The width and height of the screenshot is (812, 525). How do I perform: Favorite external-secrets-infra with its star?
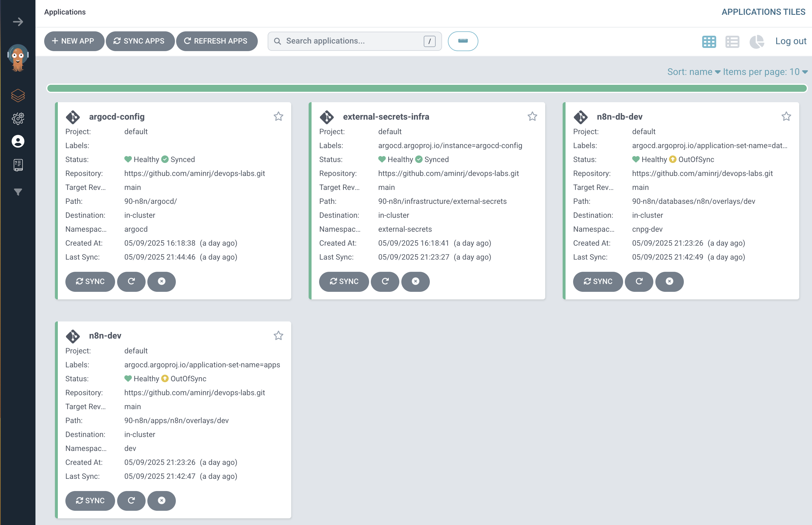tap(532, 116)
